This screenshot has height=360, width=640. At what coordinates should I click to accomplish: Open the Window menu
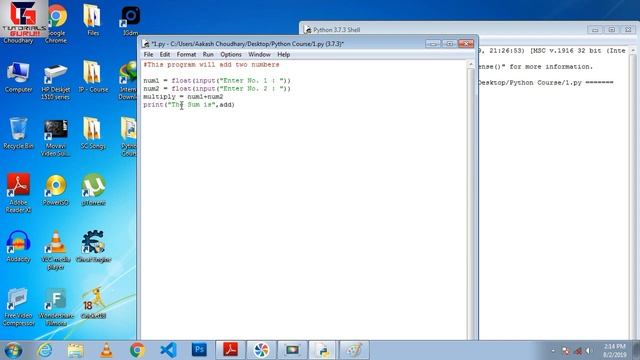(x=259, y=54)
